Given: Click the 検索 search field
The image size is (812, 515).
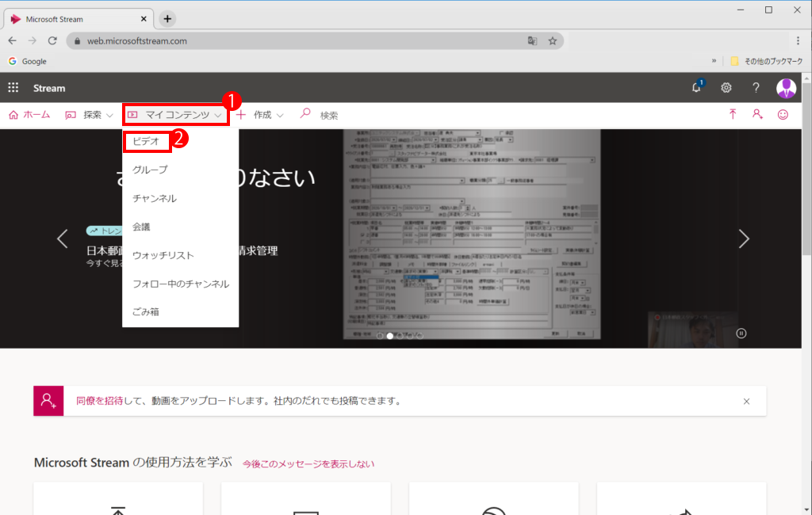Looking at the screenshot, I should [329, 116].
